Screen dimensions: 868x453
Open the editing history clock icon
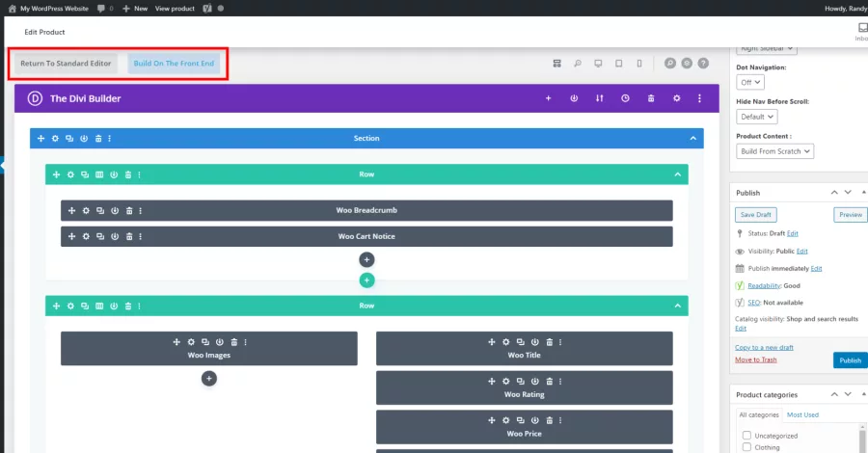click(x=625, y=98)
